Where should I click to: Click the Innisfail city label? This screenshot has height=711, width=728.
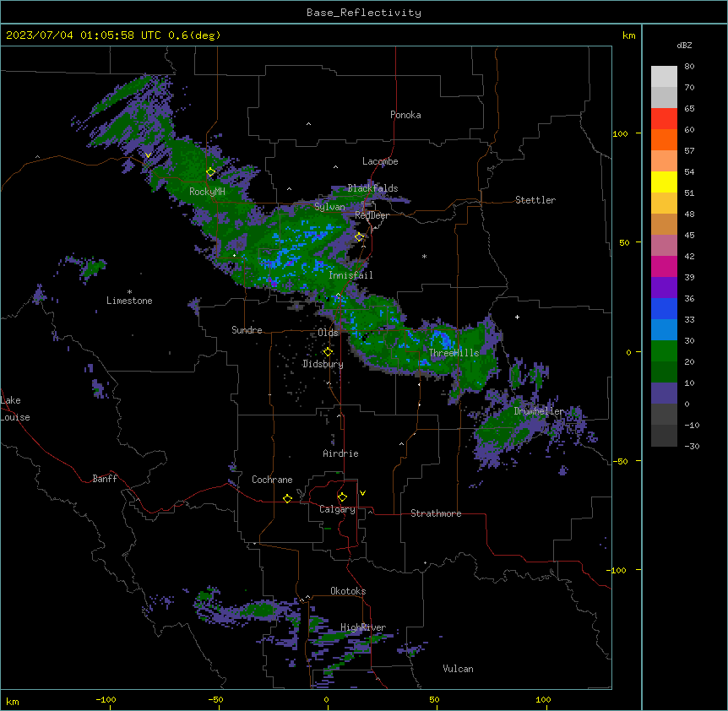[350, 275]
